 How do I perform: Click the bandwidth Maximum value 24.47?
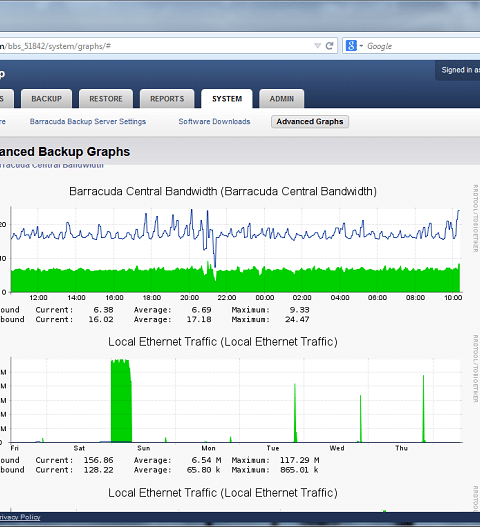tap(297, 319)
